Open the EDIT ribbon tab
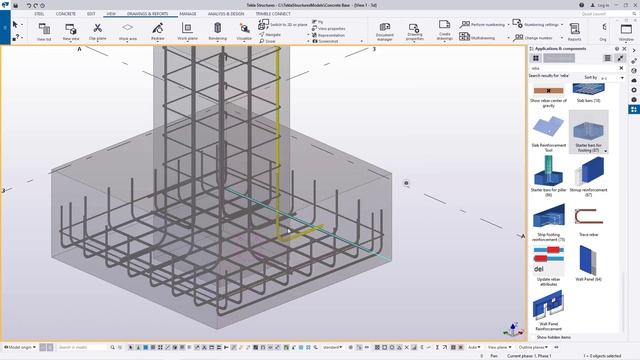The height and width of the screenshot is (360, 640). pos(91,14)
